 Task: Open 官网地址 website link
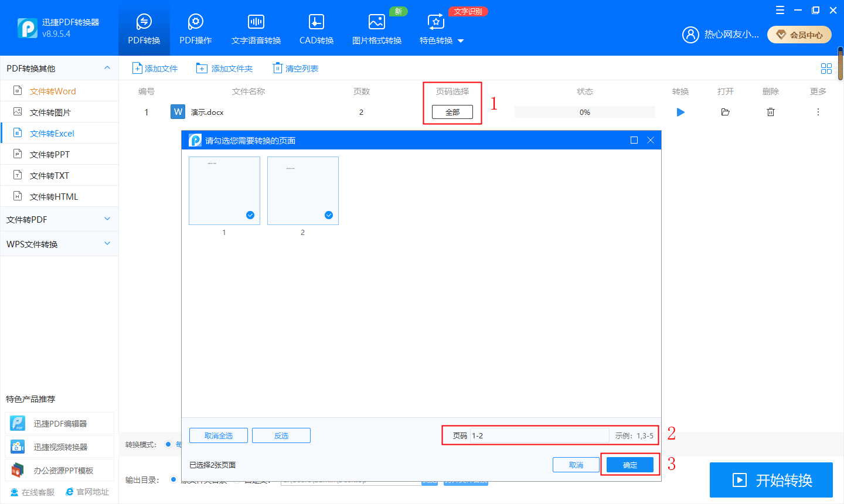coord(87,492)
